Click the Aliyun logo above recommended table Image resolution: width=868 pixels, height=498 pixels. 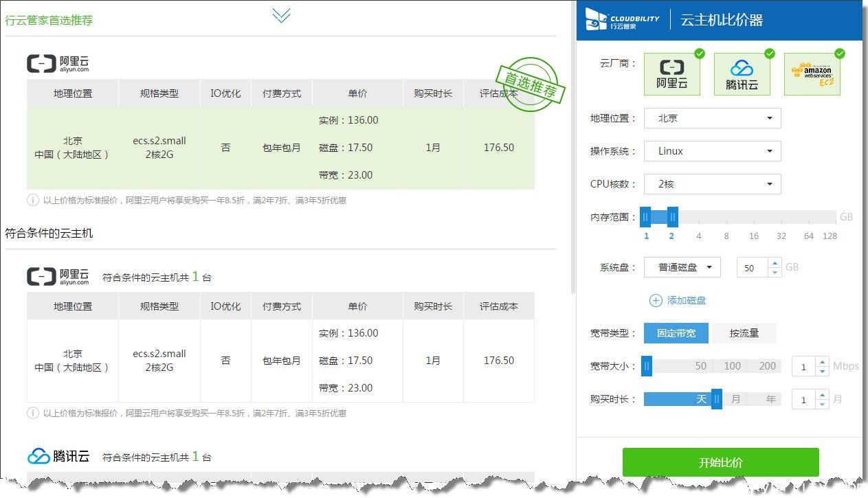(58, 63)
